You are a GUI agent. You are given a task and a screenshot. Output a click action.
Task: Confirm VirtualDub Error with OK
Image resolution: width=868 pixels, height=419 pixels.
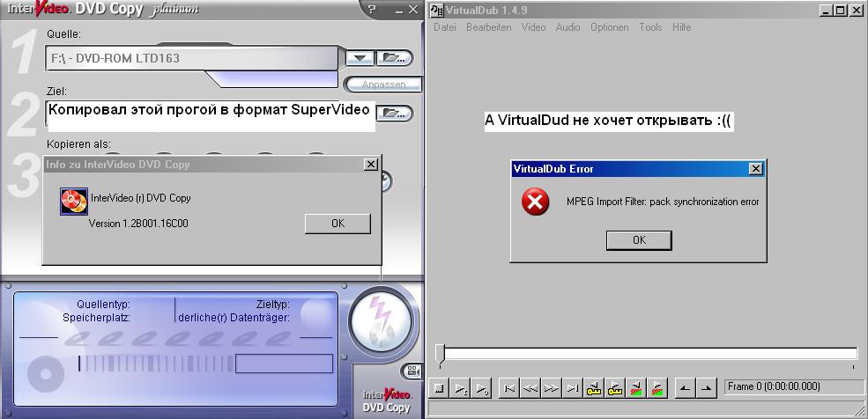[x=639, y=240]
